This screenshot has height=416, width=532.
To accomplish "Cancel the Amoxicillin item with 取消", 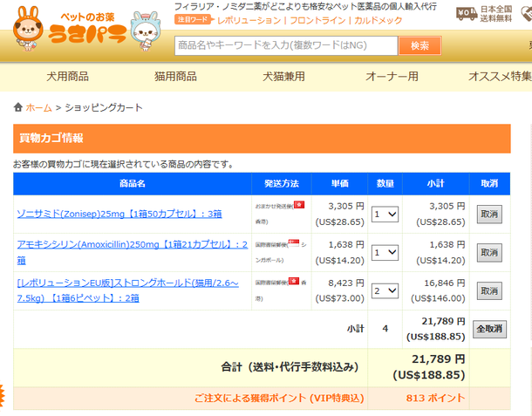I will [489, 252].
